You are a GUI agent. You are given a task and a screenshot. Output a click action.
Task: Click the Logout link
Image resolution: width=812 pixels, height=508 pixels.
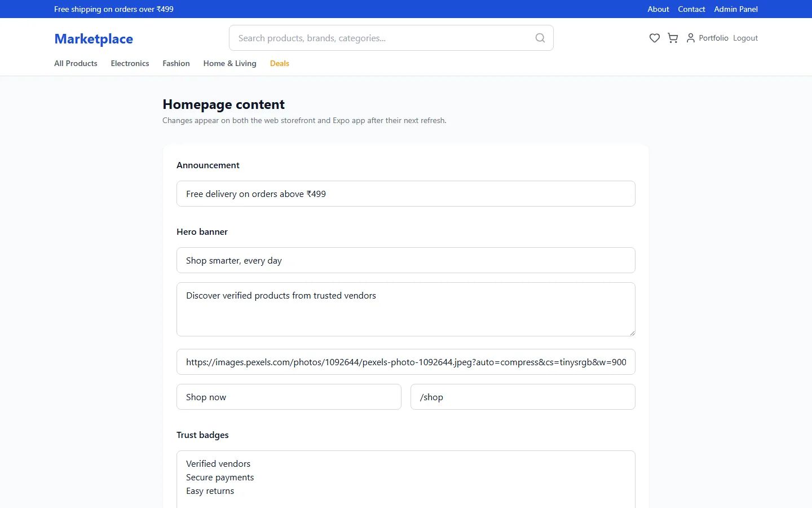click(745, 38)
